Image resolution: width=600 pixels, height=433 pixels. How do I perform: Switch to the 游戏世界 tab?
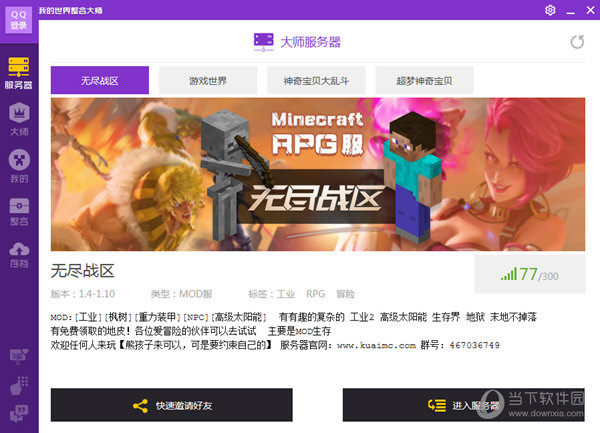pyautogui.click(x=208, y=80)
